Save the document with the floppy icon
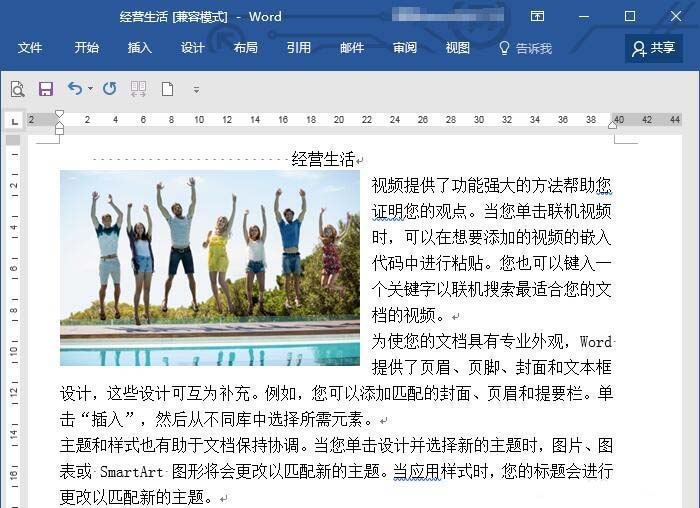Screen dimensions: 700x508 pyautogui.click(x=46, y=89)
